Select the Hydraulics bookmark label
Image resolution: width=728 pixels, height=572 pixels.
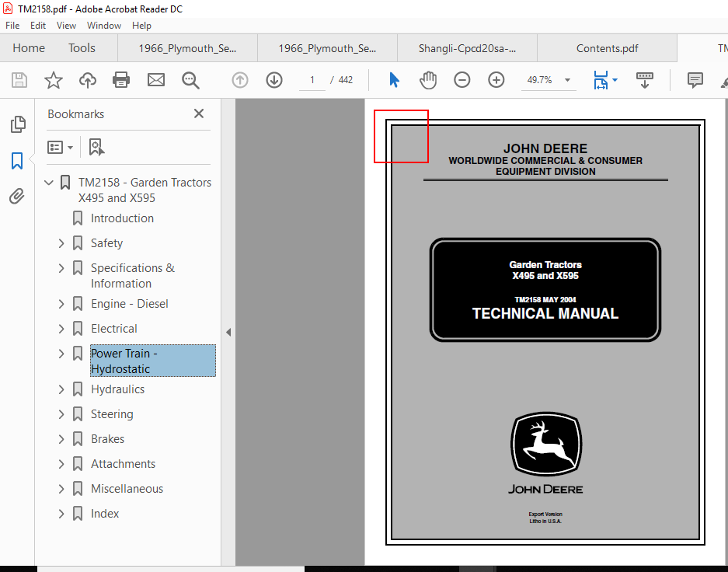click(117, 389)
